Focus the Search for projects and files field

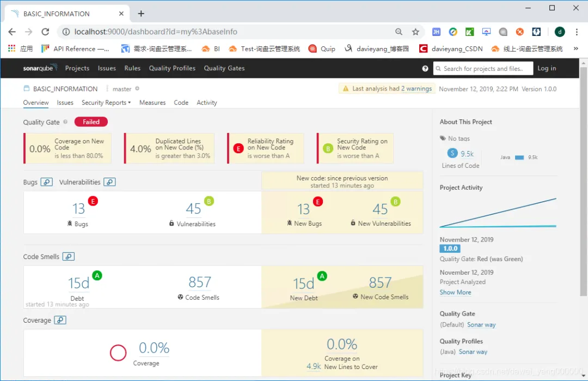point(483,68)
